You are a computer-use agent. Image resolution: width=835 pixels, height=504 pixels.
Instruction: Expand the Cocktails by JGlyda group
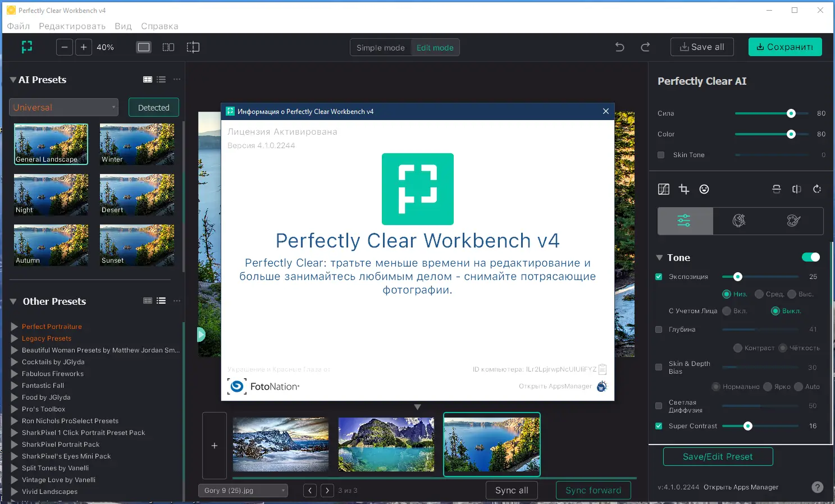coord(15,362)
